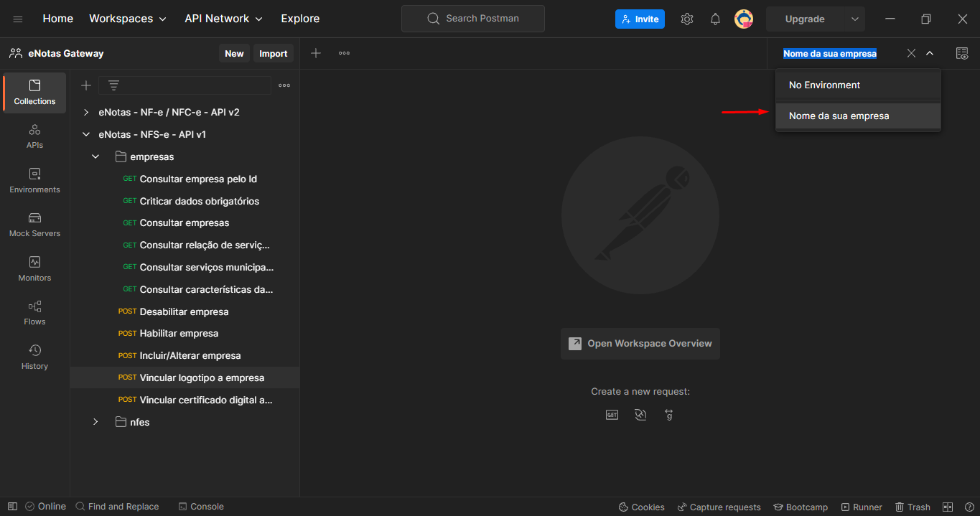980x516 pixels.
Task: Open Consultar empresas request
Action: 185,222
